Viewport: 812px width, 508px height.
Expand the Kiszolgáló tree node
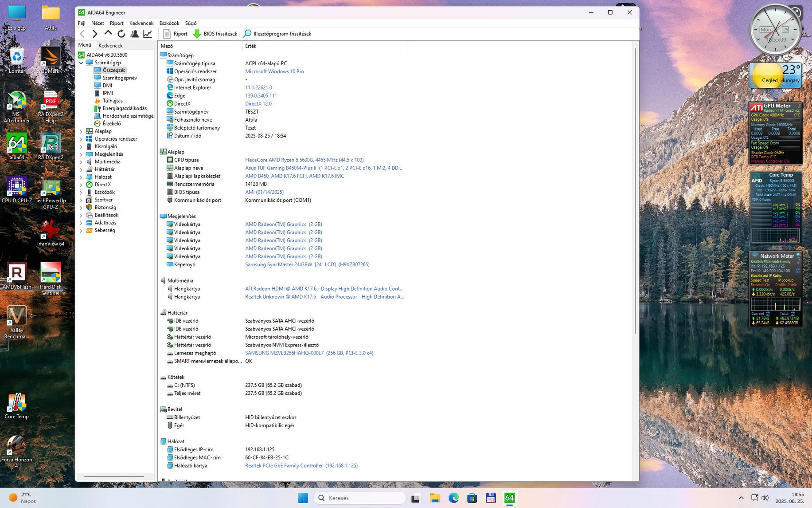coord(82,146)
